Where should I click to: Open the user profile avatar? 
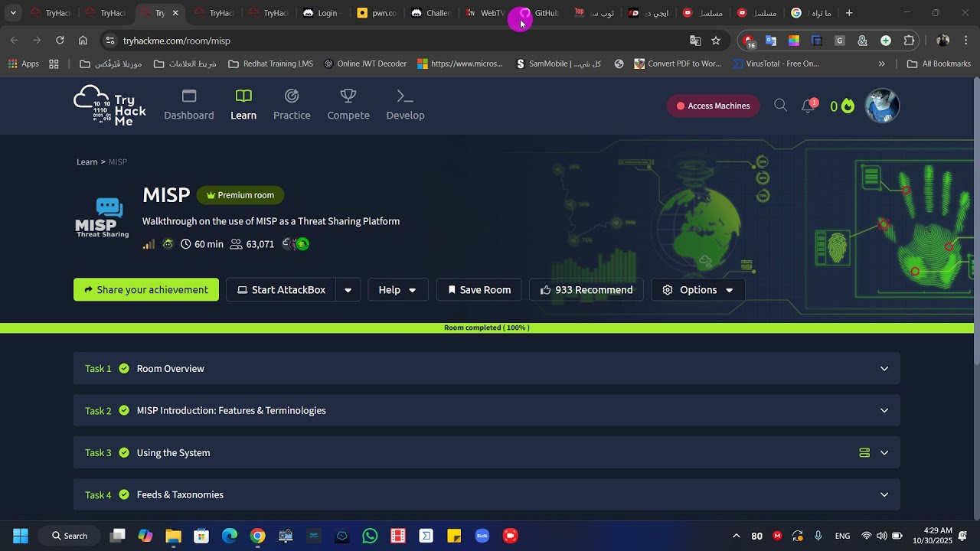[882, 106]
